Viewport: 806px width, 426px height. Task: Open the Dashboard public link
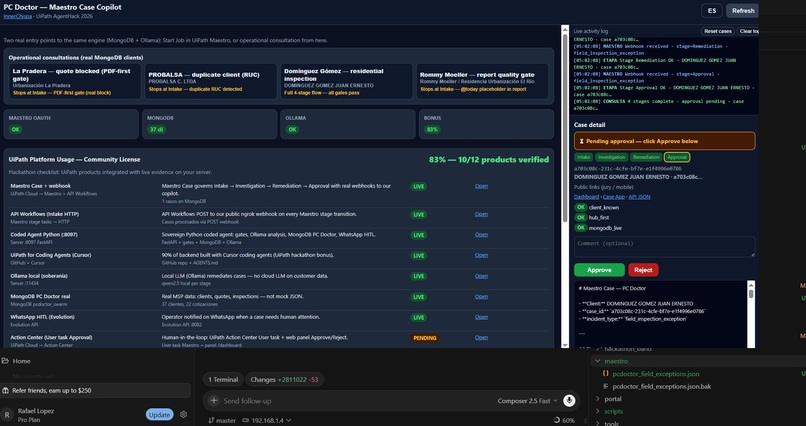587,197
